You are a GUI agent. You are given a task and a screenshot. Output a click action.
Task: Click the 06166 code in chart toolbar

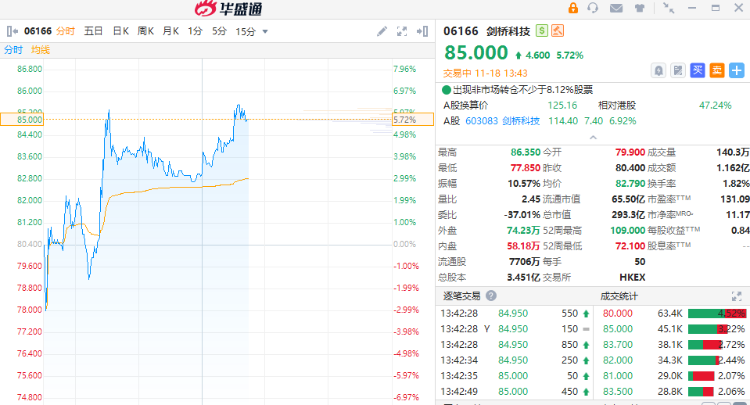(38, 31)
